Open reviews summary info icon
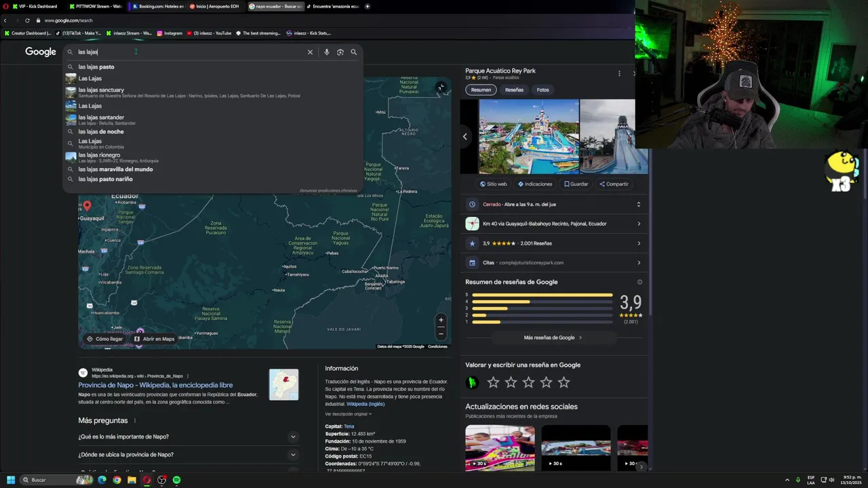 639,282
